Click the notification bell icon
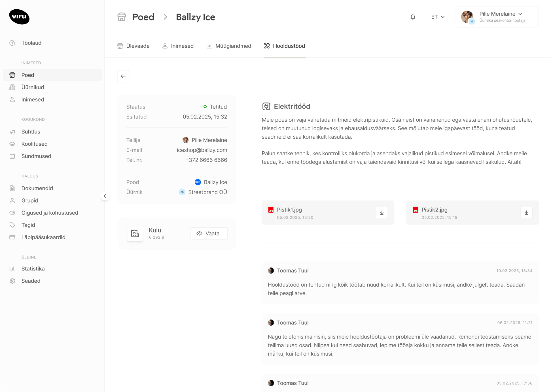Screen dimensions: 551x392 click(x=413, y=17)
